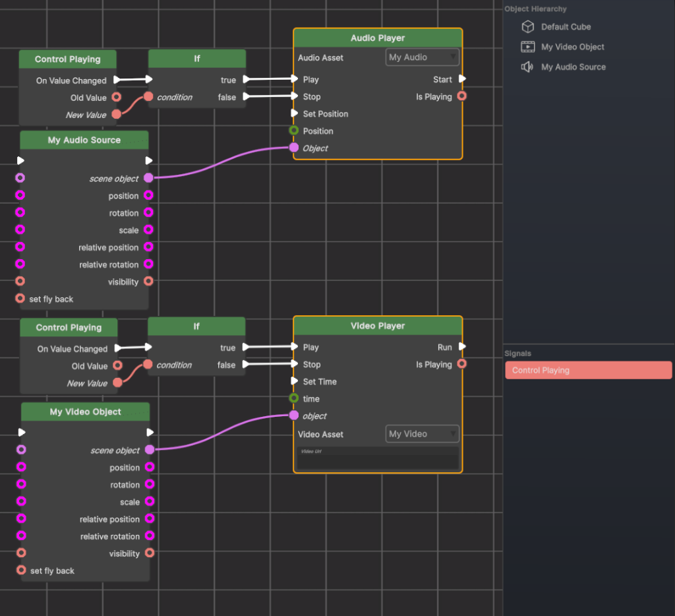Click bottom If node condition input port
Image resolution: width=675 pixels, height=616 pixels.
[148, 365]
